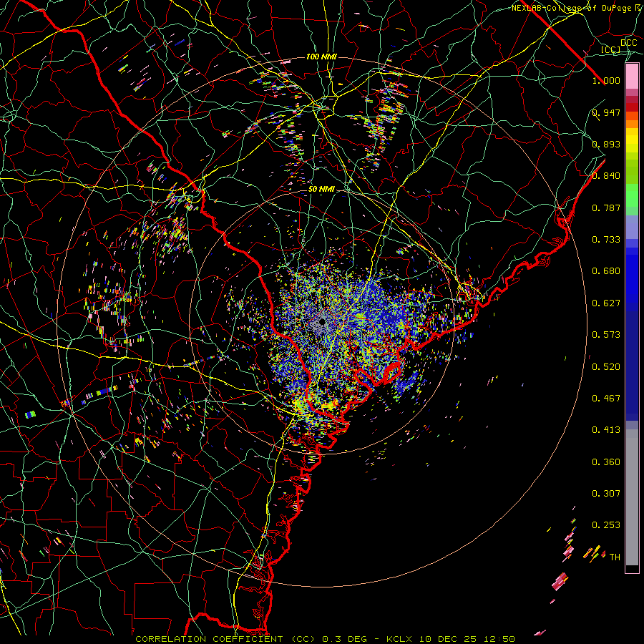Select the 0.893 legend value
Screen dimensions: 644x644
[606, 144]
